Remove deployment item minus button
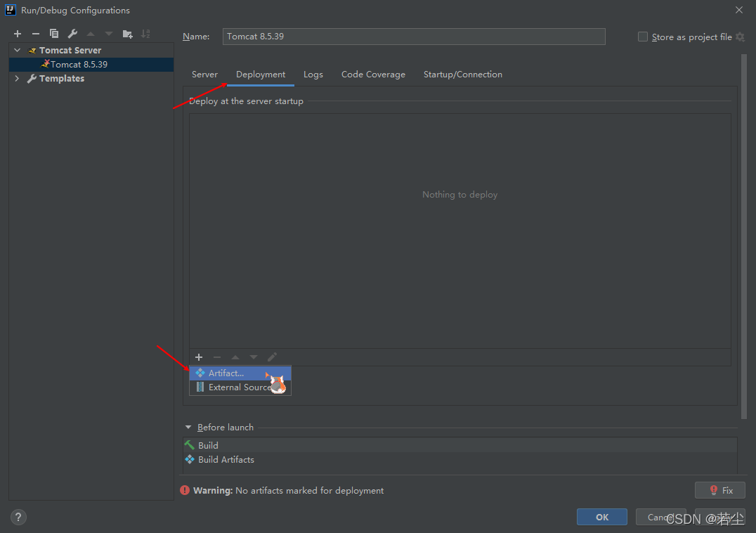Image resolution: width=756 pixels, height=533 pixels. [217, 357]
